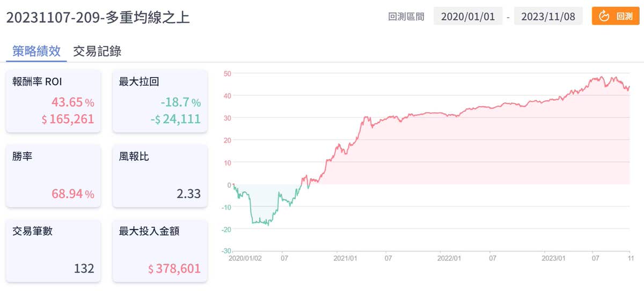Image resolution: width=644 pixels, height=291 pixels.
Task: Click the $165,261 profit amount
Action: pyautogui.click(x=68, y=119)
